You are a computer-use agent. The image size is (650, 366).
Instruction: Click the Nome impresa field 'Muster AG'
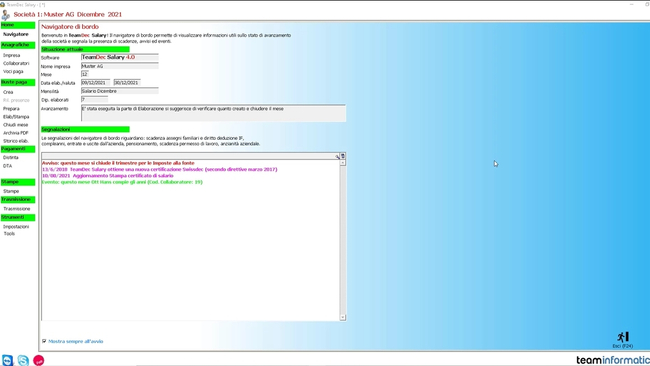coord(120,66)
